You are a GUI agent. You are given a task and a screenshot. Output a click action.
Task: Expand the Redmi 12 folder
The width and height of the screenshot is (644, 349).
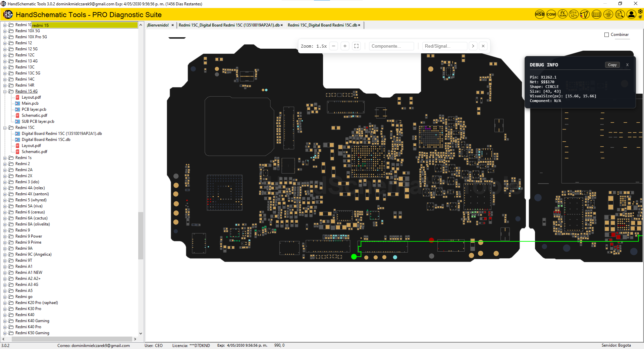pos(5,43)
